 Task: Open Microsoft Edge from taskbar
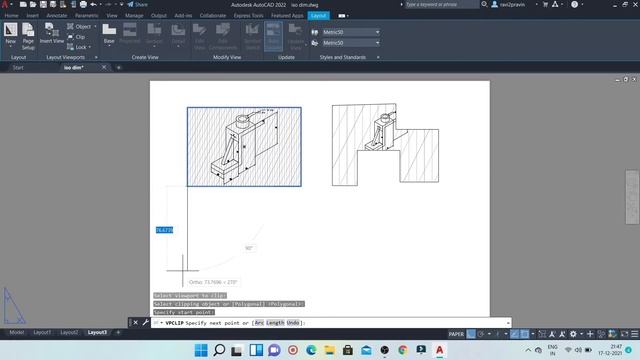[x=311, y=350]
